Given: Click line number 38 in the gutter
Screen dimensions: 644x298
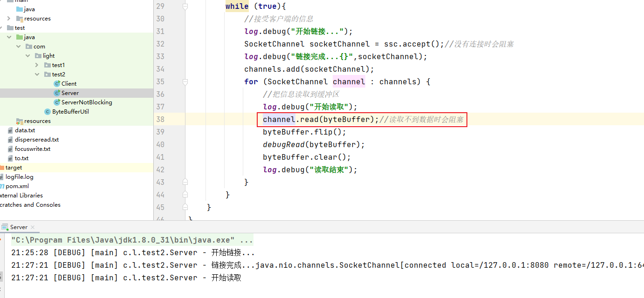Looking at the screenshot, I should pos(160,119).
